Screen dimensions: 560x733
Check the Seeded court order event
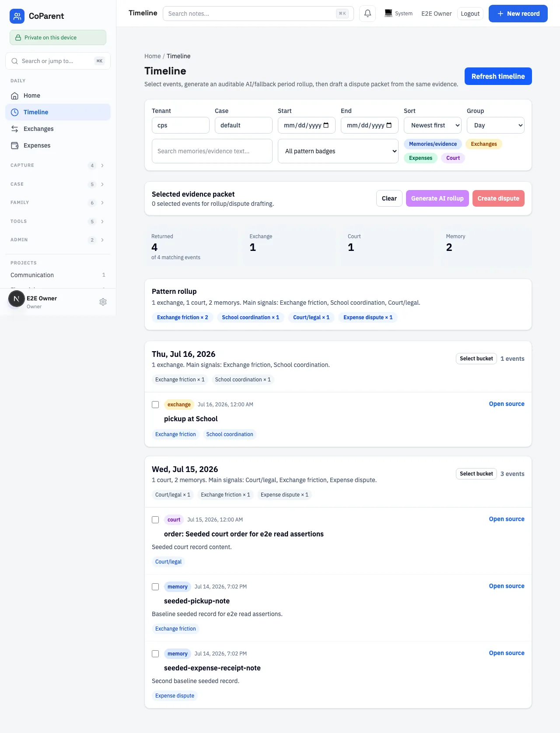(x=155, y=520)
